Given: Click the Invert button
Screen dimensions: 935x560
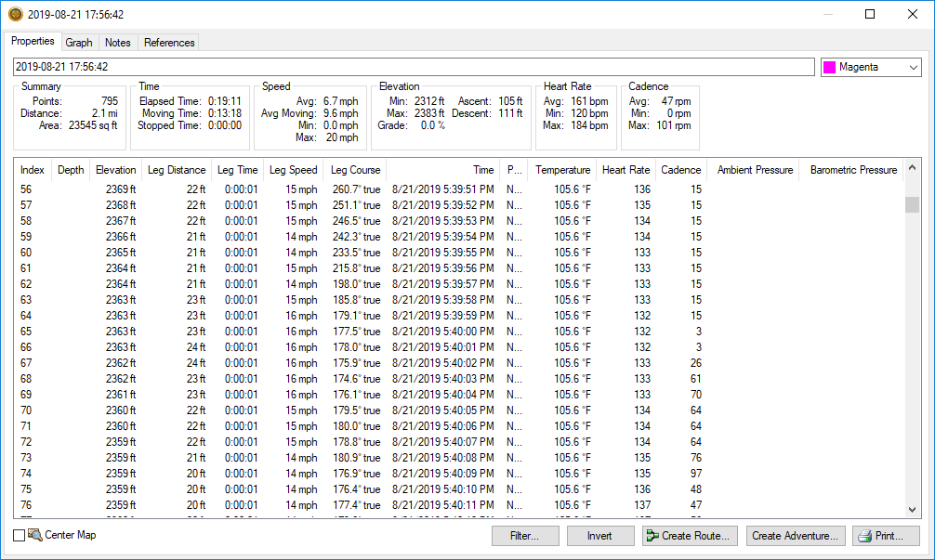Looking at the screenshot, I should click(x=599, y=536).
